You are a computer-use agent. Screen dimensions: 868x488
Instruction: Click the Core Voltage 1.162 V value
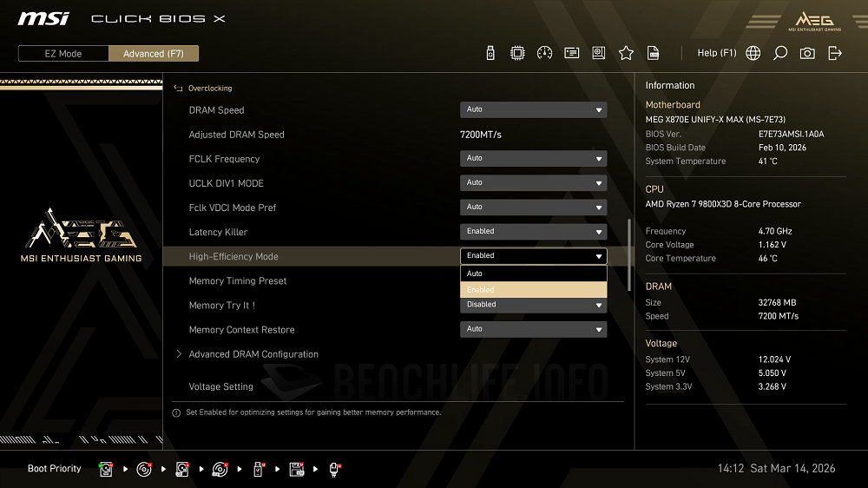click(x=773, y=245)
